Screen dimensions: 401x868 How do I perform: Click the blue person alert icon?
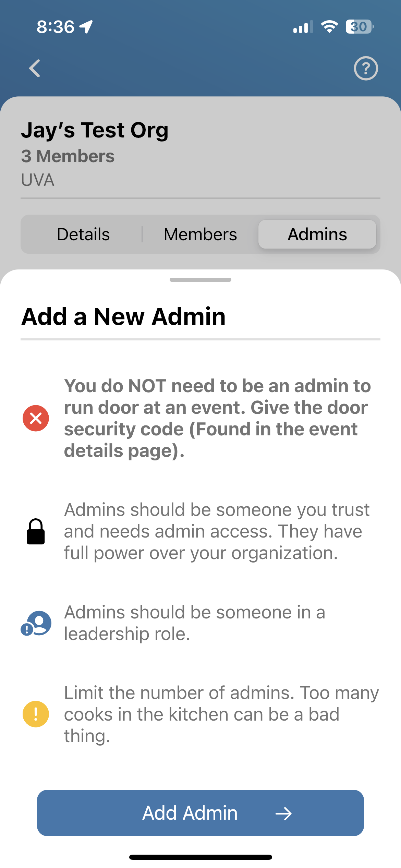click(x=36, y=623)
